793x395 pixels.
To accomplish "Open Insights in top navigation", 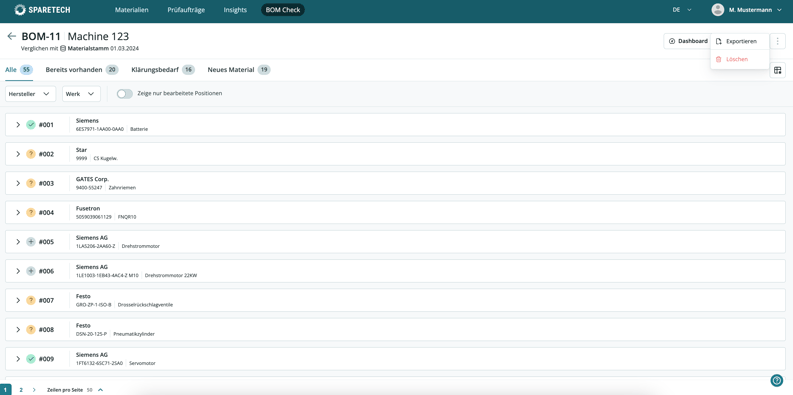I will [x=235, y=10].
